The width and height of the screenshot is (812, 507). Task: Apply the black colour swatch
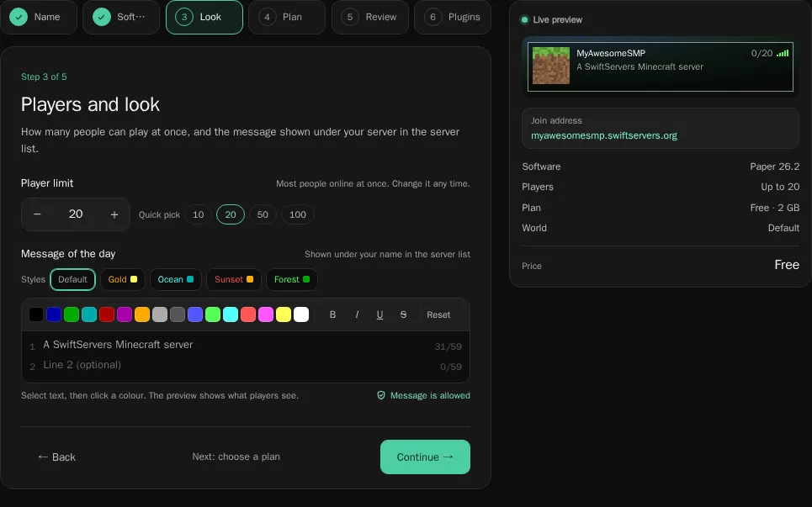pos(36,314)
